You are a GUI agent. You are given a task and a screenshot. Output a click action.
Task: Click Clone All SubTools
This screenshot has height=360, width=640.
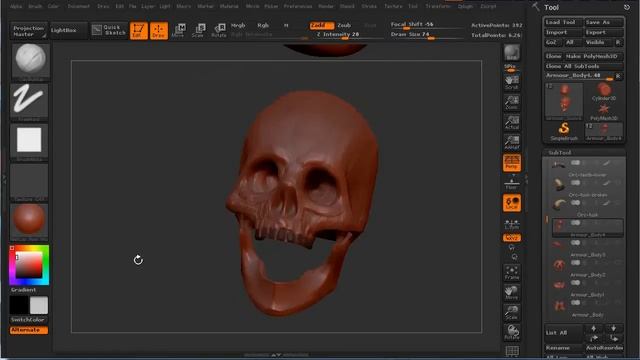coord(584,66)
